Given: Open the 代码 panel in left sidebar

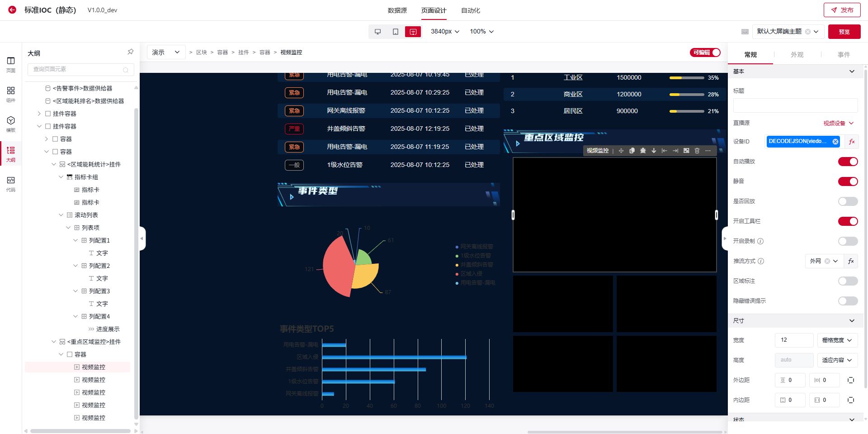Looking at the screenshot, I should click(x=11, y=183).
